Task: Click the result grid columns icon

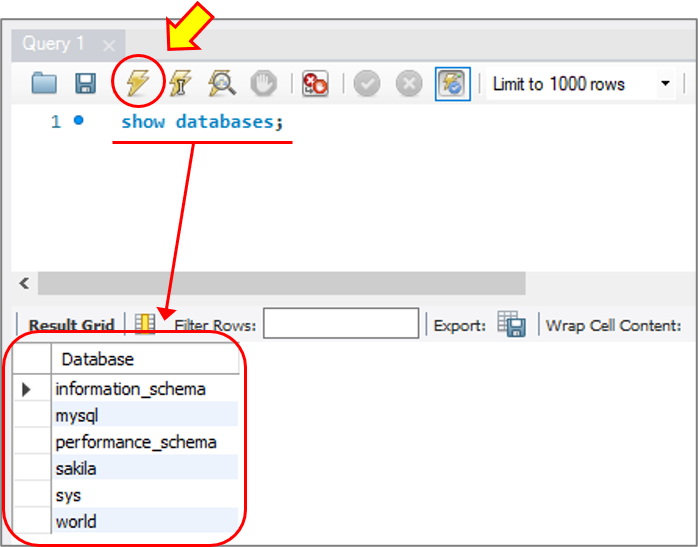Action: coord(145,324)
